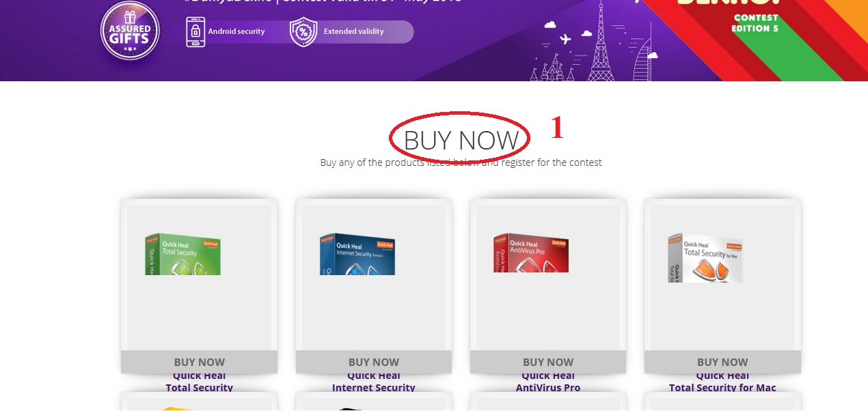Open the Quick Heal Internet Security box image
Image resolution: width=868 pixels, height=411 pixels.
pyautogui.click(x=357, y=253)
